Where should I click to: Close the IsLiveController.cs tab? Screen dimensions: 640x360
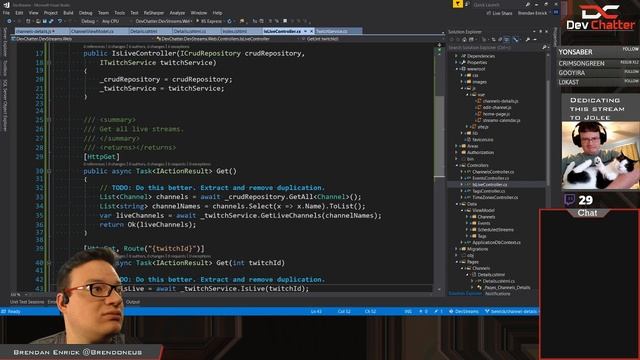click(312, 31)
